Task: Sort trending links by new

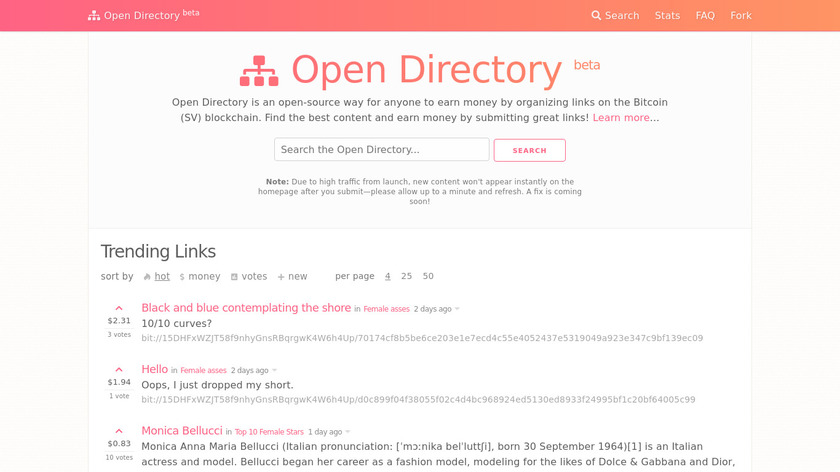Action: tap(298, 276)
